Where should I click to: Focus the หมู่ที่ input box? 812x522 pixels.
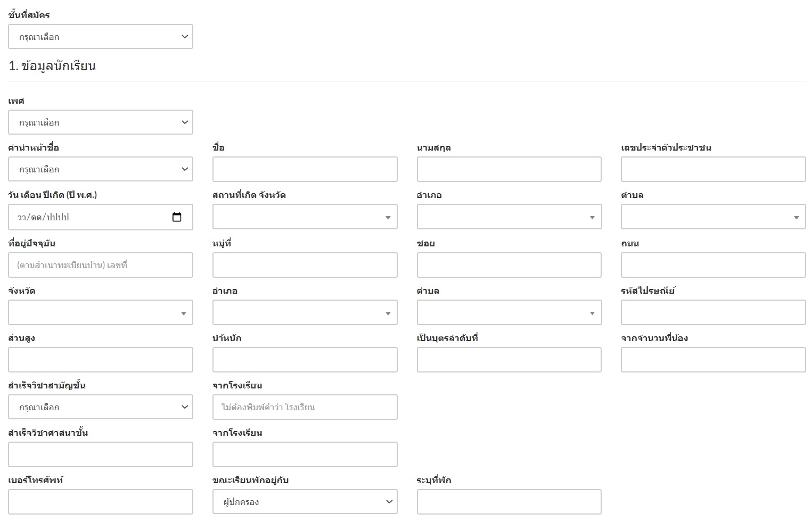[x=305, y=265]
